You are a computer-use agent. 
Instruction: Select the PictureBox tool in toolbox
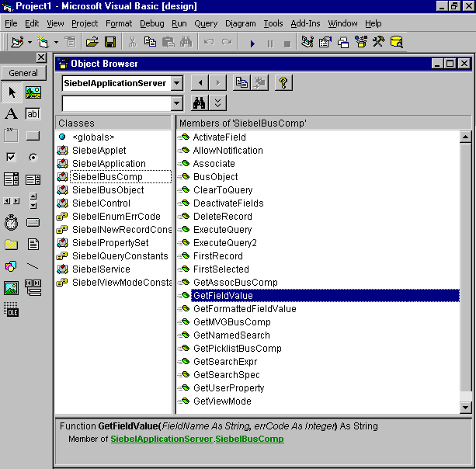point(33,92)
